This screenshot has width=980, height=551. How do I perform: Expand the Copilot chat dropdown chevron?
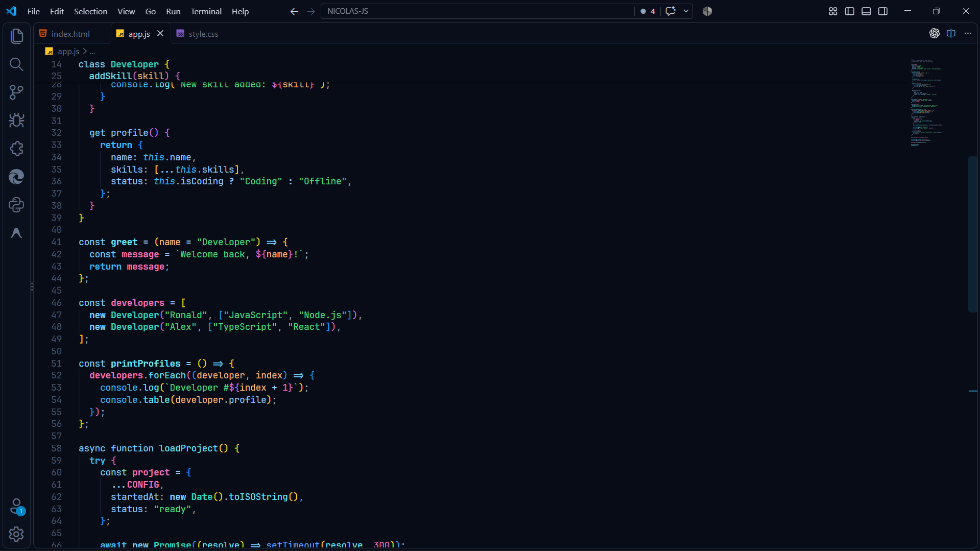(x=686, y=11)
